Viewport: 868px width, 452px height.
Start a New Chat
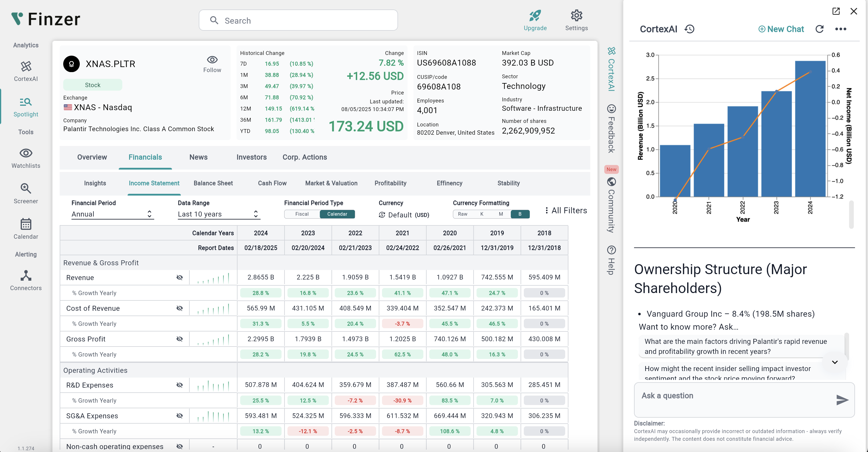pos(781,29)
